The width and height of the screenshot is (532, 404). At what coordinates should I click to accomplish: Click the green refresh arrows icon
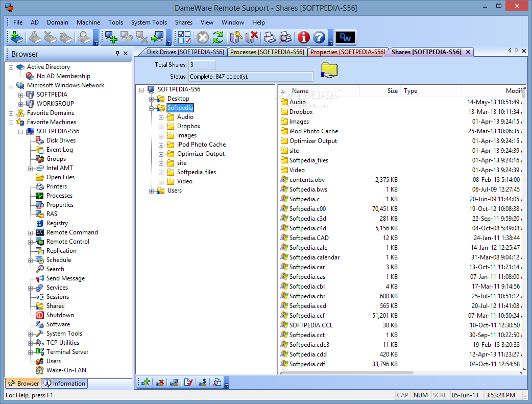pos(218,37)
